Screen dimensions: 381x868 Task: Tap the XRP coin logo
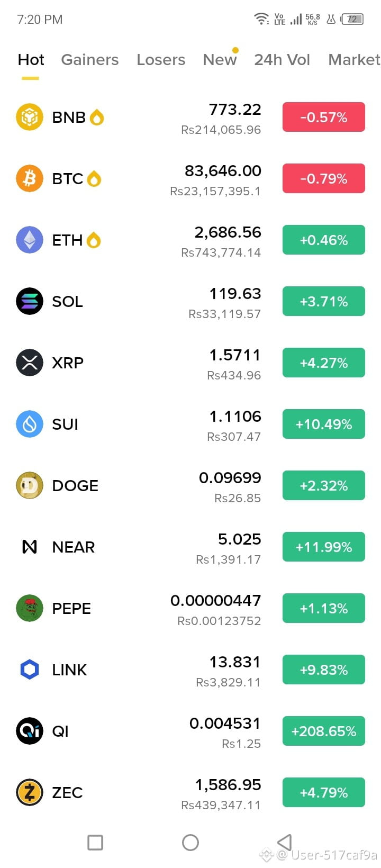pos(30,363)
